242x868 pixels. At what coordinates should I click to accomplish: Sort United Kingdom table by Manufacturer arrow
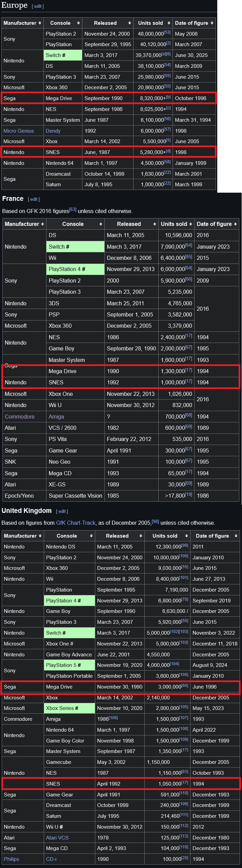click(x=40, y=536)
